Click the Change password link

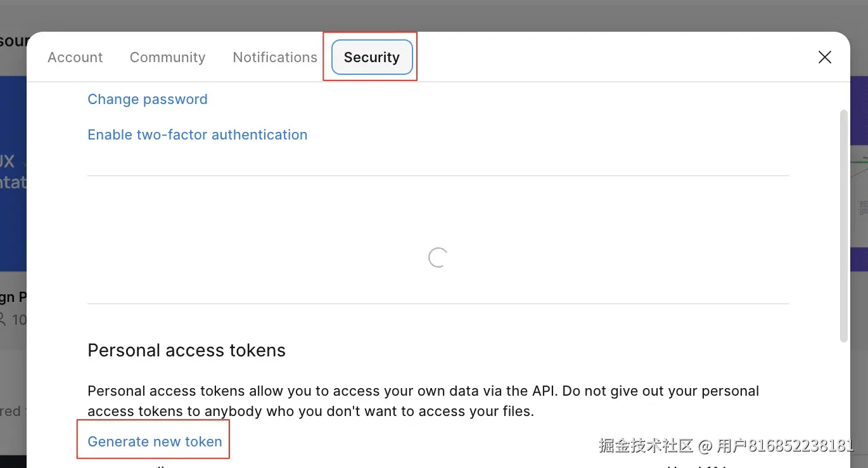pos(147,99)
